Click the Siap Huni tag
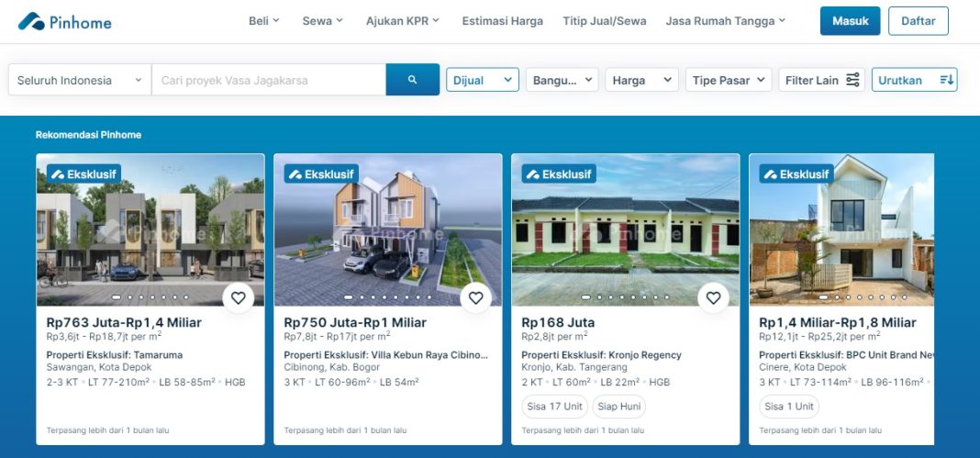 coord(618,406)
